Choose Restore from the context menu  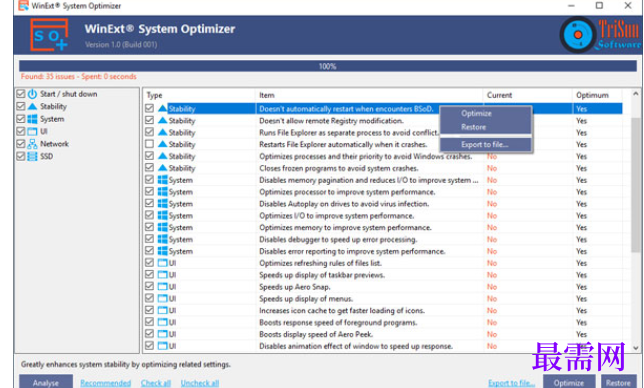coord(485,127)
